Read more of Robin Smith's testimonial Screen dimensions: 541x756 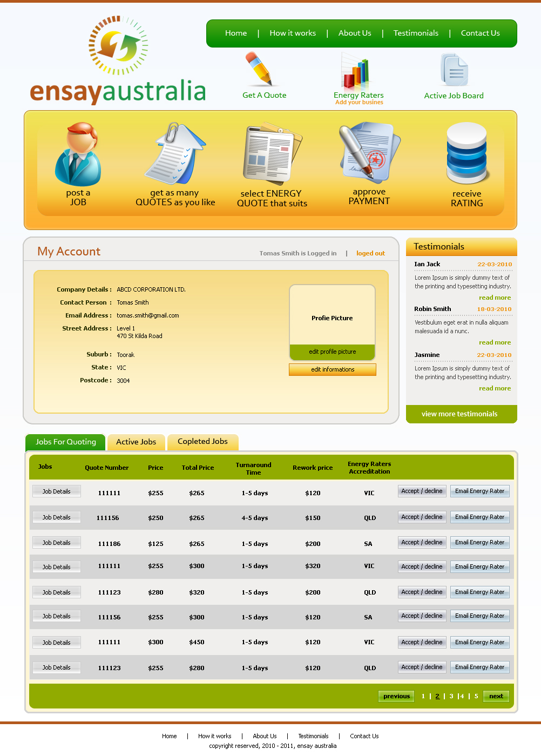(x=495, y=342)
